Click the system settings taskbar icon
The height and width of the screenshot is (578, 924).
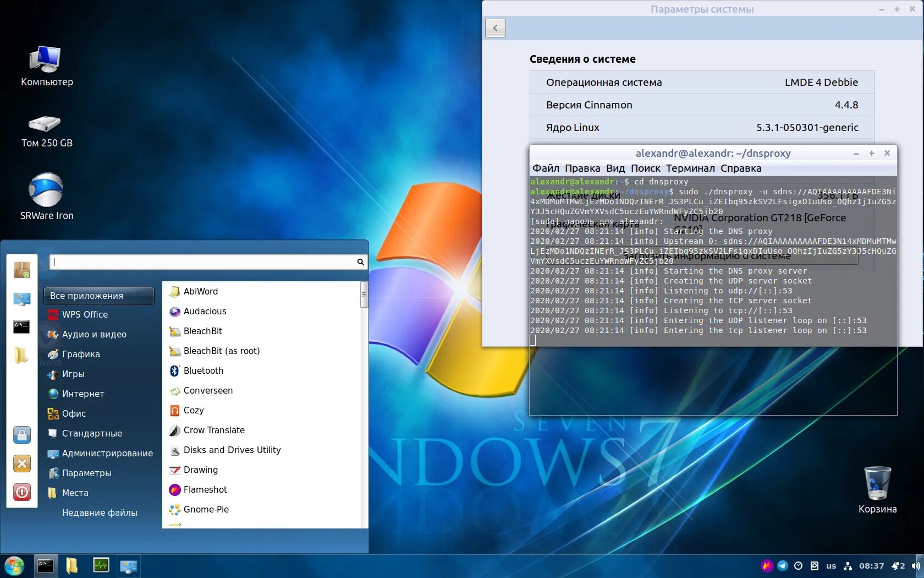point(128,566)
